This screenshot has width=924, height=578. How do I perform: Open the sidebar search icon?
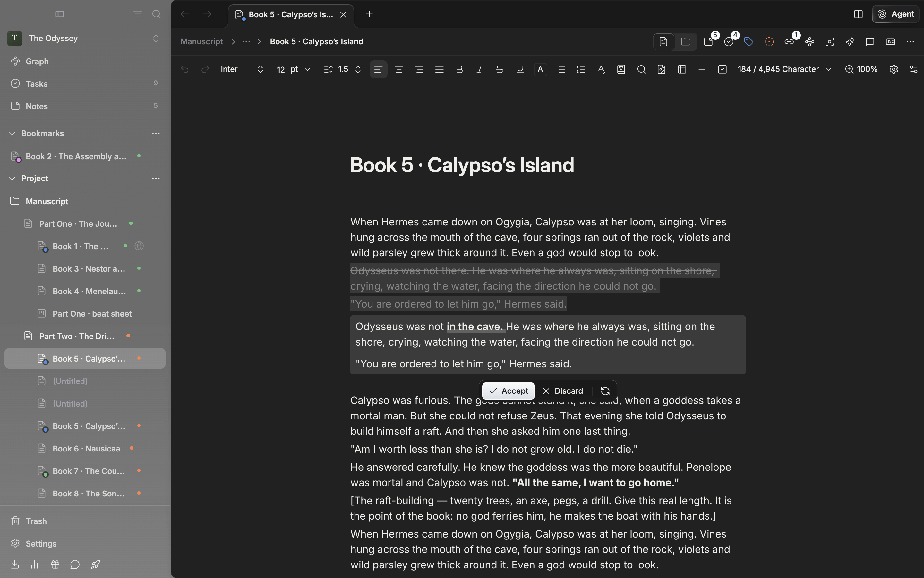[156, 14]
